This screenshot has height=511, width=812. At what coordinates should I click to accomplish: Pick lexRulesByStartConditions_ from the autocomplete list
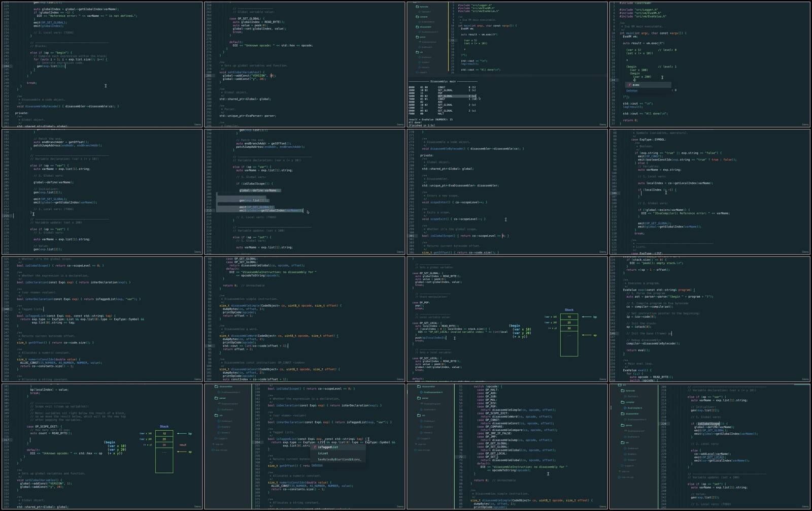340,459
